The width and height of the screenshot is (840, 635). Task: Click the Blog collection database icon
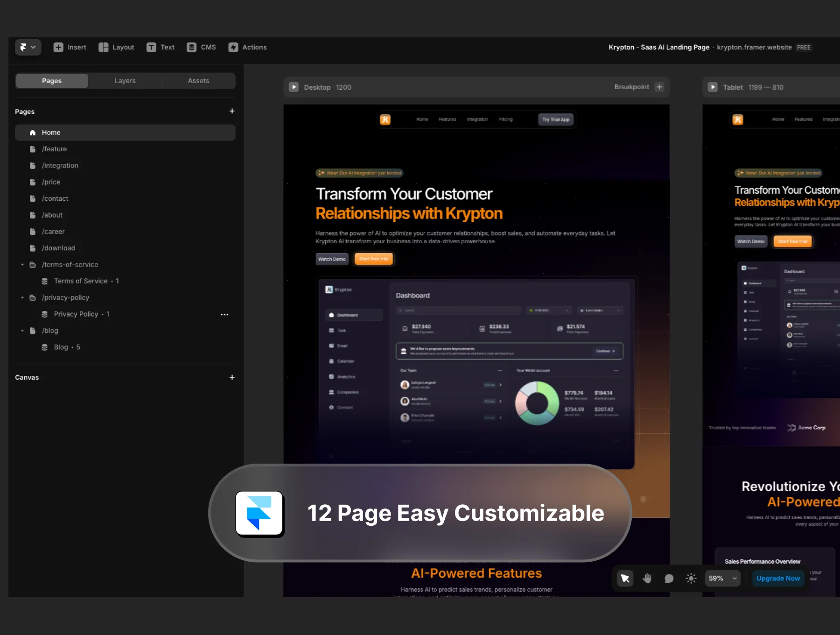(x=44, y=347)
